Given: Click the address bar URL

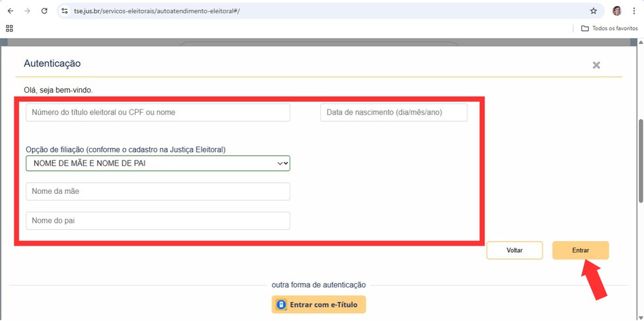Looking at the screenshot, I should tap(156, 11).
